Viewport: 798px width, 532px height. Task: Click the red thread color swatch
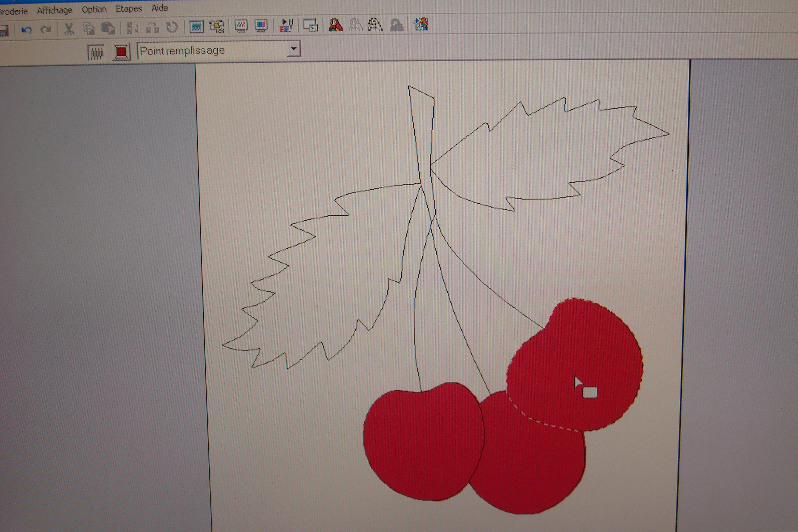(x=121, y=52)
